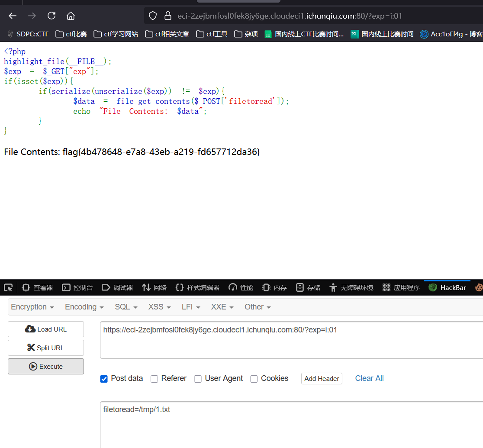This screenshot has width=483, height=448.
Task: Reload the current page
Action: [x=52, y=16]
